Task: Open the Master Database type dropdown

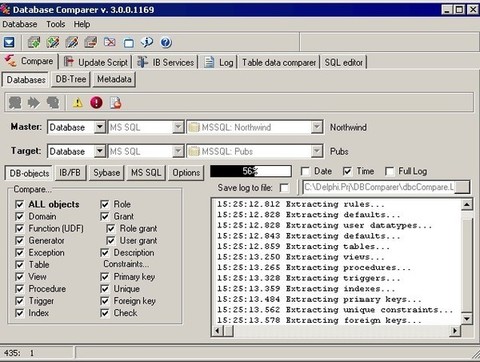Action: click(x=99, y=127)
